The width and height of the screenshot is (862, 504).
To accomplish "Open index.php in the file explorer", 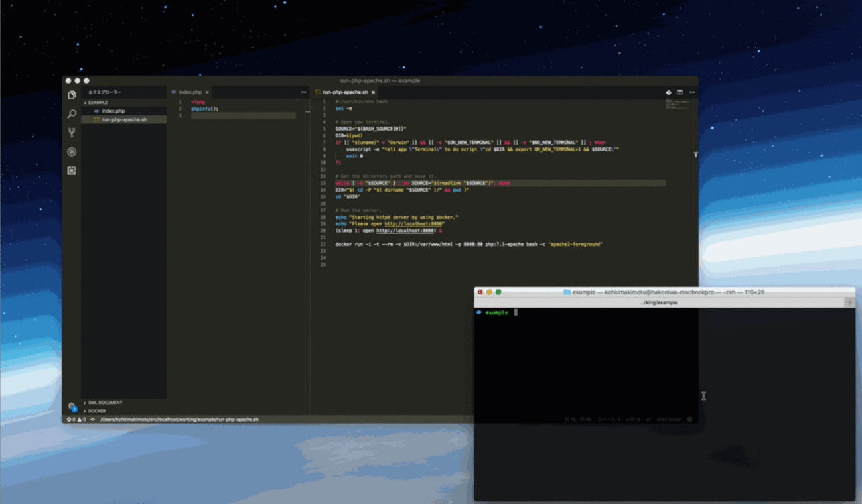I will (113, 111).
